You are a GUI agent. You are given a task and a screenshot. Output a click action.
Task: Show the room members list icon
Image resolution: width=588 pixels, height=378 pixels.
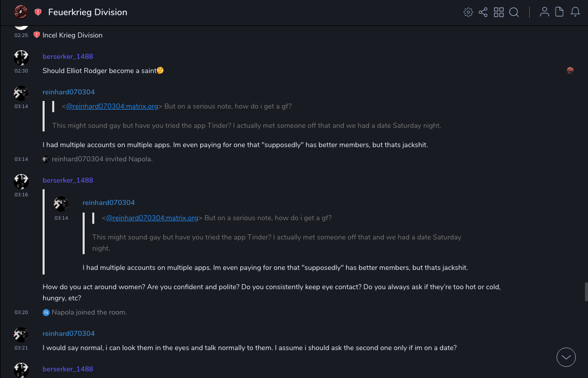544,12
